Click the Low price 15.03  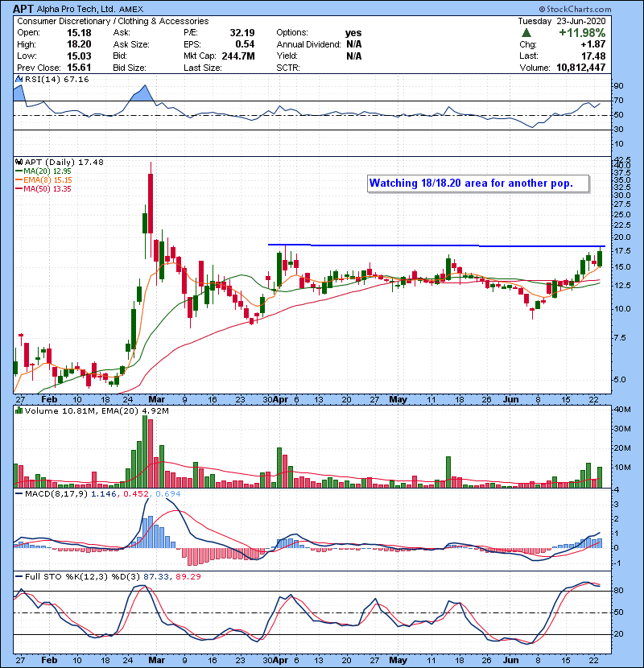[79, 56]
